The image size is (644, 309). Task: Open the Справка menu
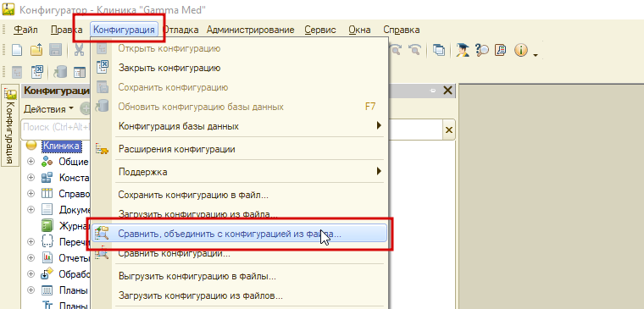(x=402, y=30)
